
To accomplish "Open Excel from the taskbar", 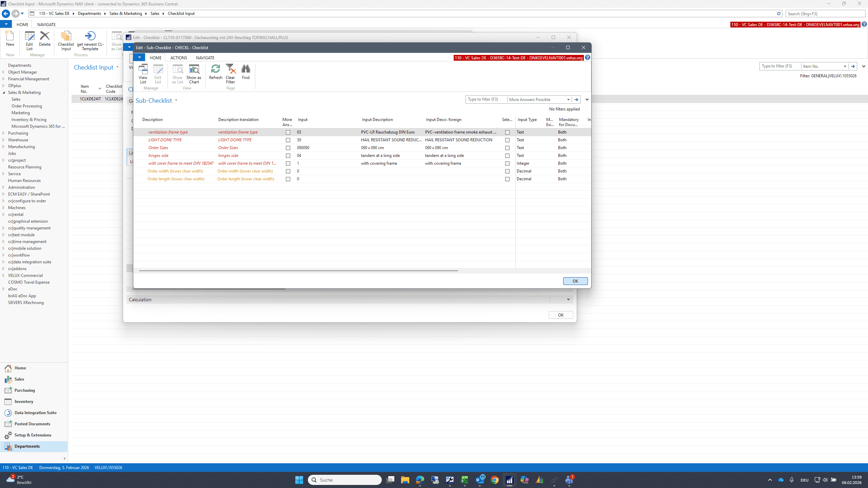I will [x=465, y=480].
